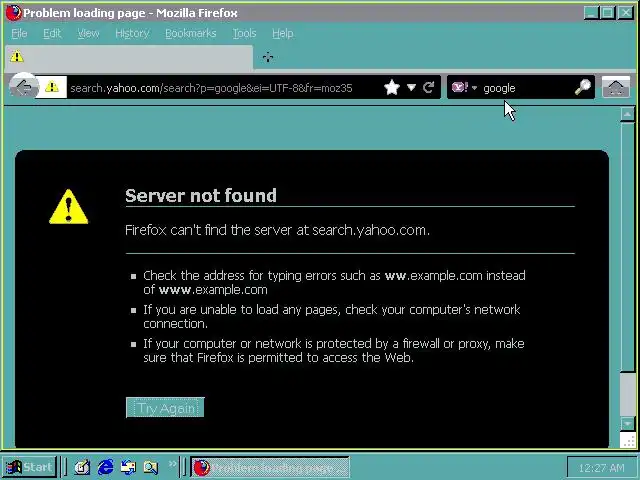Open the View menu

[x=88, y=33]
